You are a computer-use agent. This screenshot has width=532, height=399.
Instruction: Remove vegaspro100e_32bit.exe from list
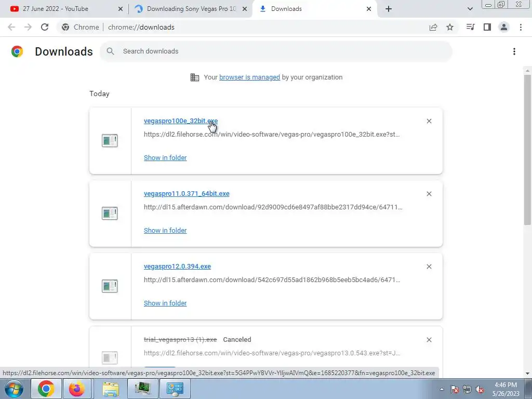429,121
